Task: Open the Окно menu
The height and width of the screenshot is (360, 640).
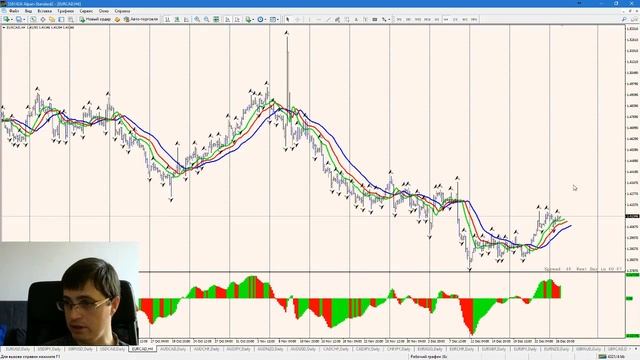Action: [x=104, y=11]
